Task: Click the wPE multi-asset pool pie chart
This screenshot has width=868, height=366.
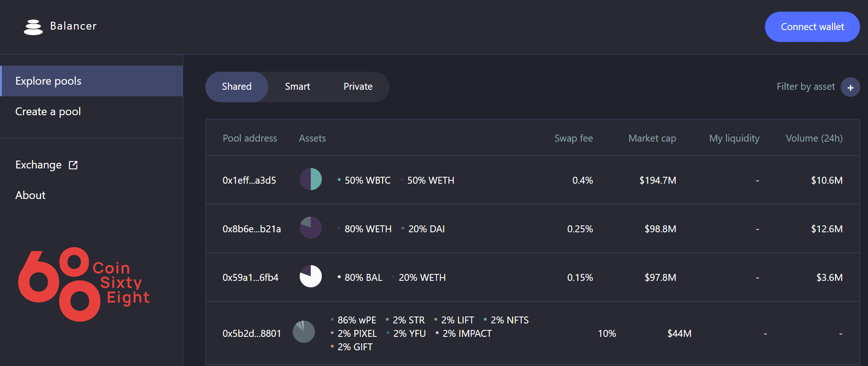Action: (304, 332)
